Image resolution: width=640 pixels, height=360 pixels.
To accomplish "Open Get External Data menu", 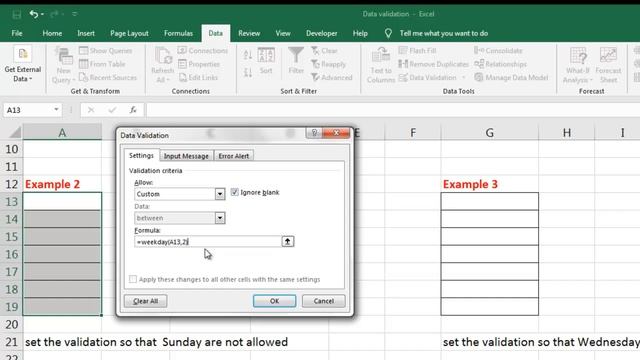I will coord(23,65).
